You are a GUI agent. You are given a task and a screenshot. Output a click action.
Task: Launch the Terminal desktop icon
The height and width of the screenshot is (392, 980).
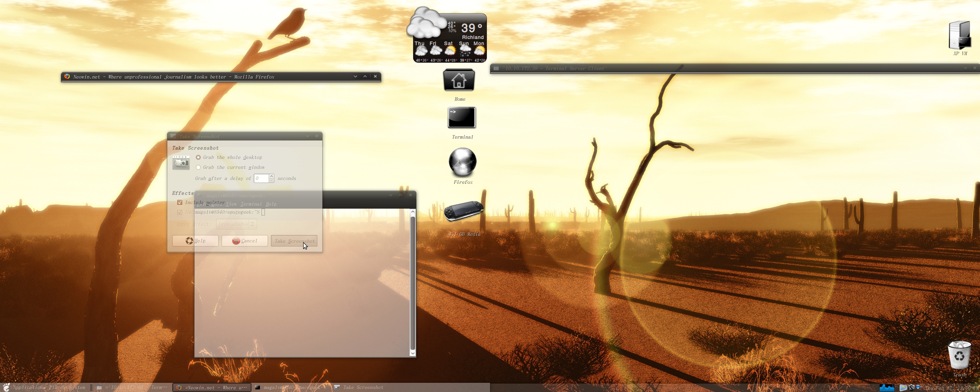pyautogui.click(x=462, y=117)
